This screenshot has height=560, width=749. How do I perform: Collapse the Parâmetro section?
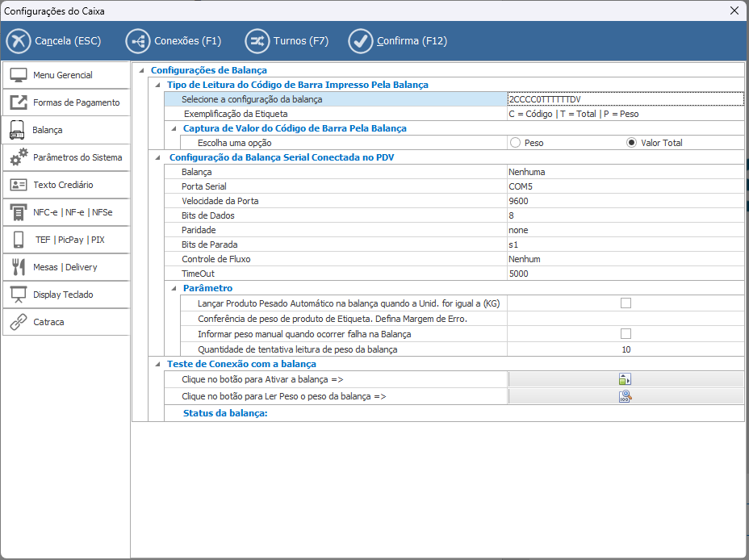coord(173,288)
